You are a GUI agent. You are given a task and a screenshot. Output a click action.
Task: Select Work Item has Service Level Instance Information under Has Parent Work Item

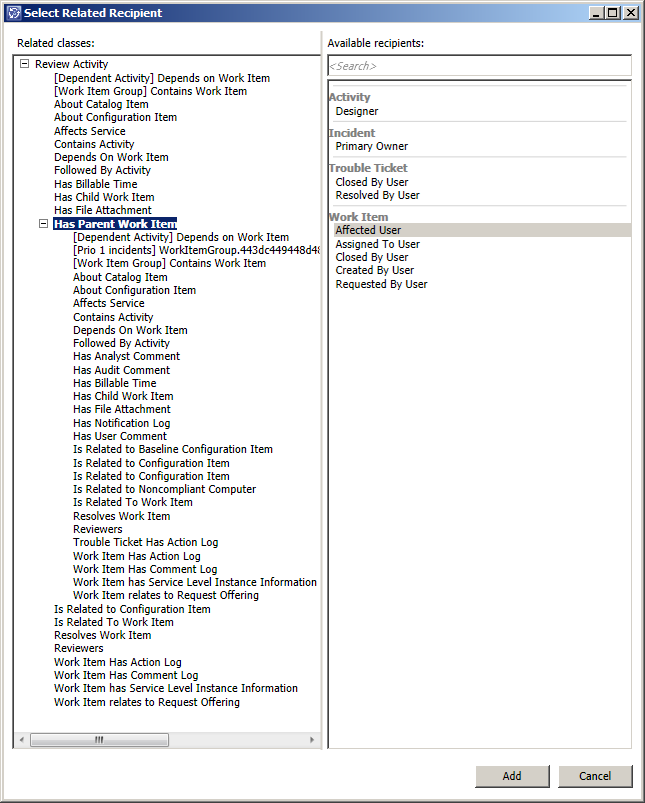(x=195, y=582)
